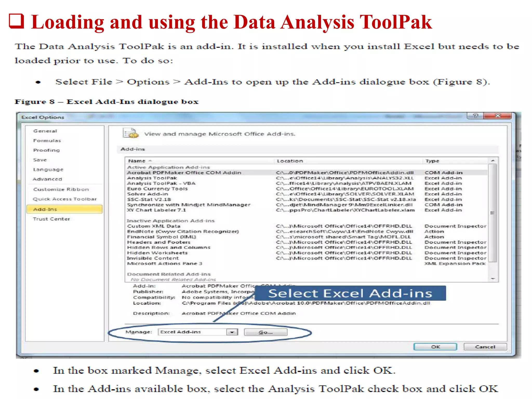Click the add-ins list scroll down arrow
This screenshot has width=532, height=399.
click(493, 279)
